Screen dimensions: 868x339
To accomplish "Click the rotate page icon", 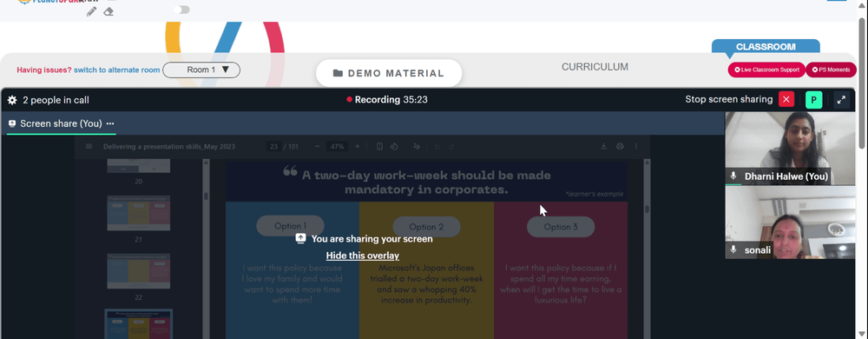I will tap(394, 147).
